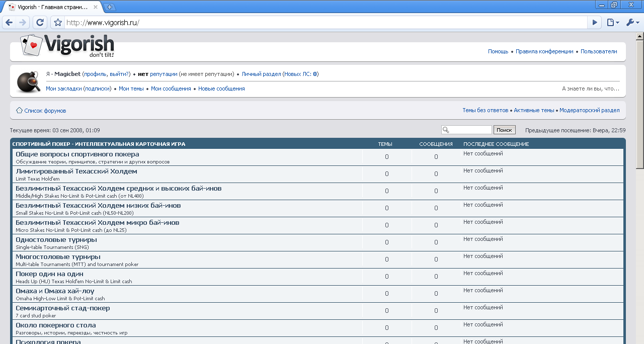
Task: Open the Помощь help link
Action: 498,51
